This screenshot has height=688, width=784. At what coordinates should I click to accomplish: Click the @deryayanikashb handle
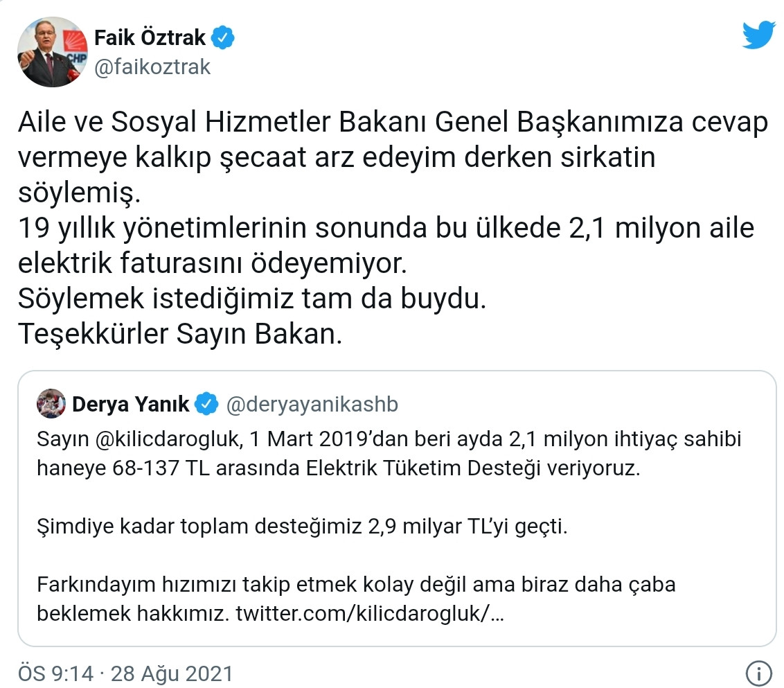pos(313,404)
